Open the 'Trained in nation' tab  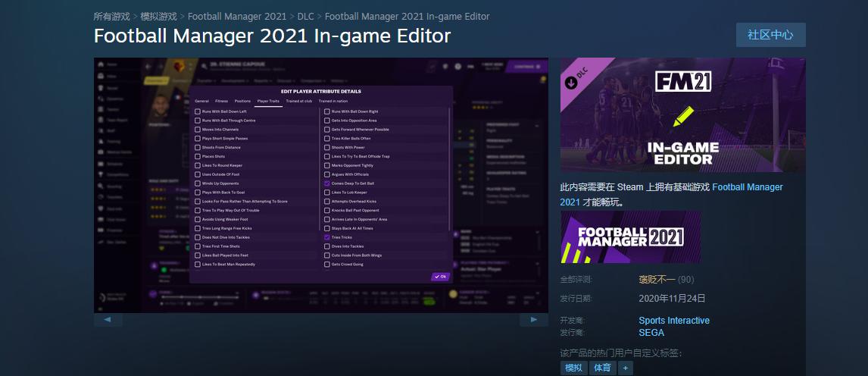click(333, 102)
